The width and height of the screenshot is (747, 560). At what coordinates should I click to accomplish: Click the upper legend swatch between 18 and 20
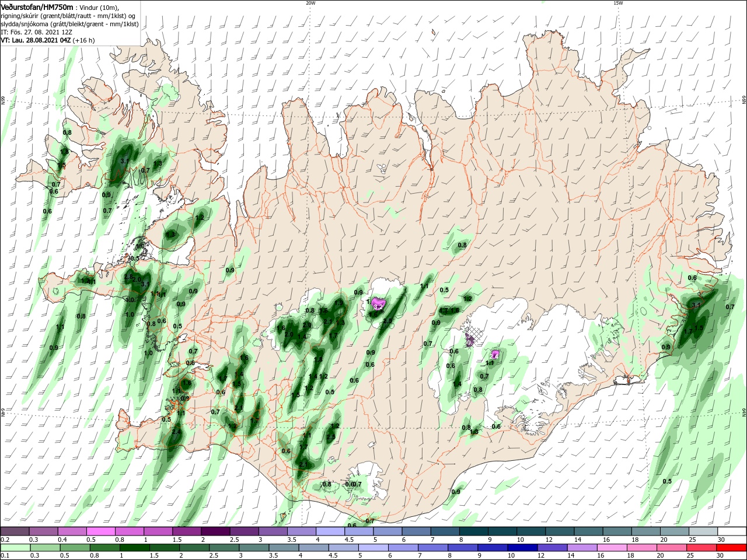(x=645, y=531)
